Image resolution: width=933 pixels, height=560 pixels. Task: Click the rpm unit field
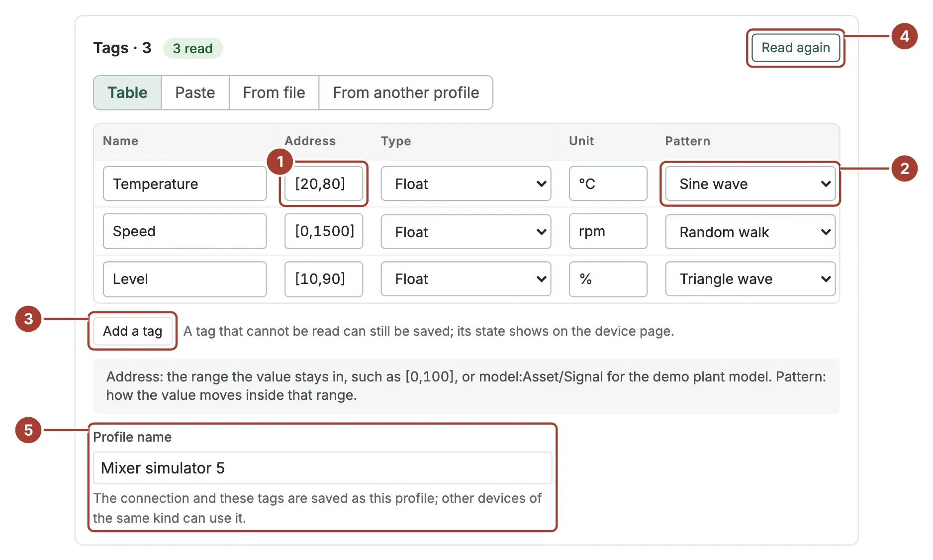click(x=608, y=231)
